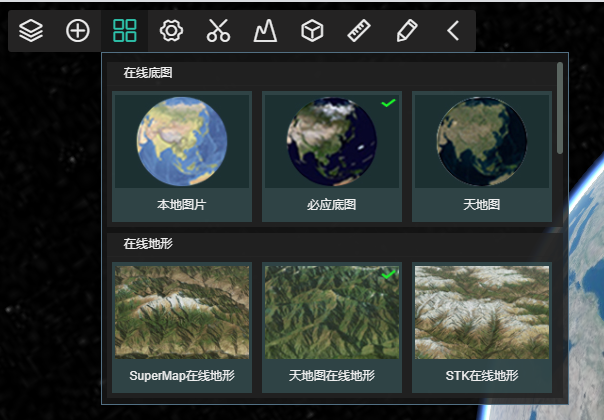This screenshot has height=420, width=604.
Task: Click the 在线地形 section header
Action: click(x=148, y=244)
